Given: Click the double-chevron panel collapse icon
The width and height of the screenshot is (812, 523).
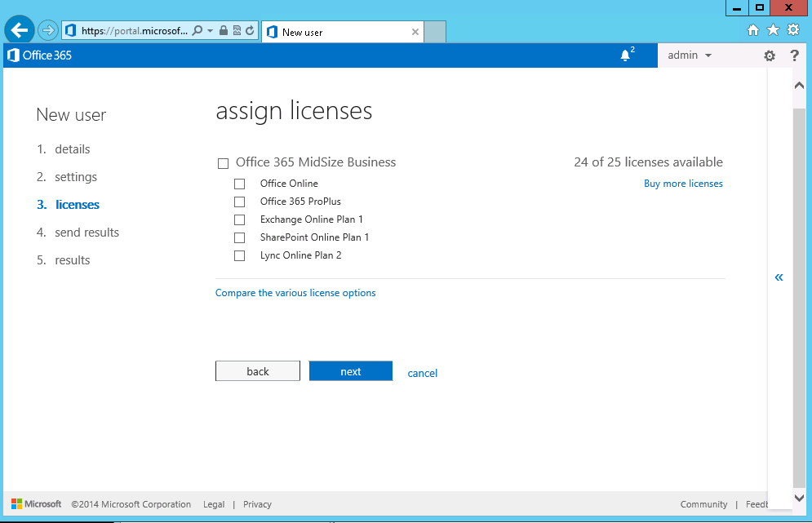Looking at the screenshot, I should tap(779, 277).
